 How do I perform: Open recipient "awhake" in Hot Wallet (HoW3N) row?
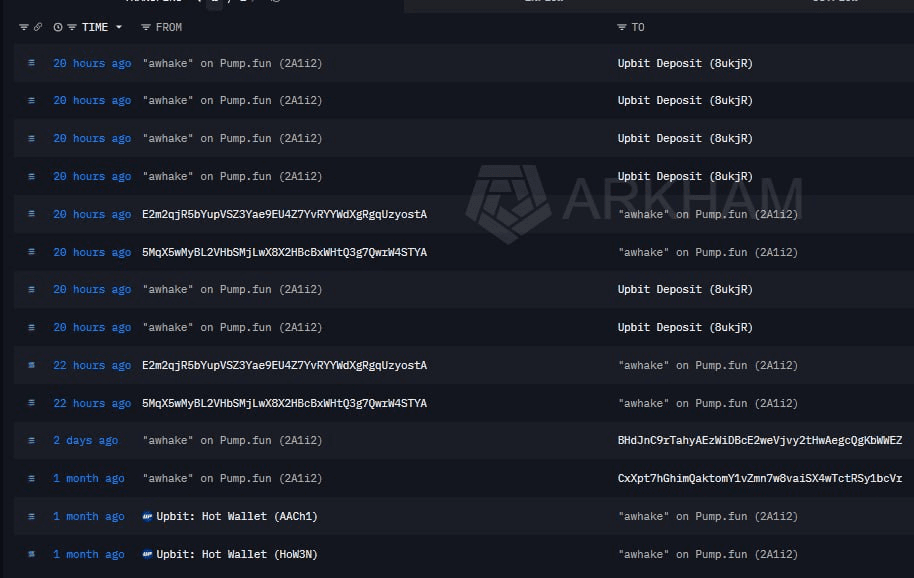coord(708,554)
